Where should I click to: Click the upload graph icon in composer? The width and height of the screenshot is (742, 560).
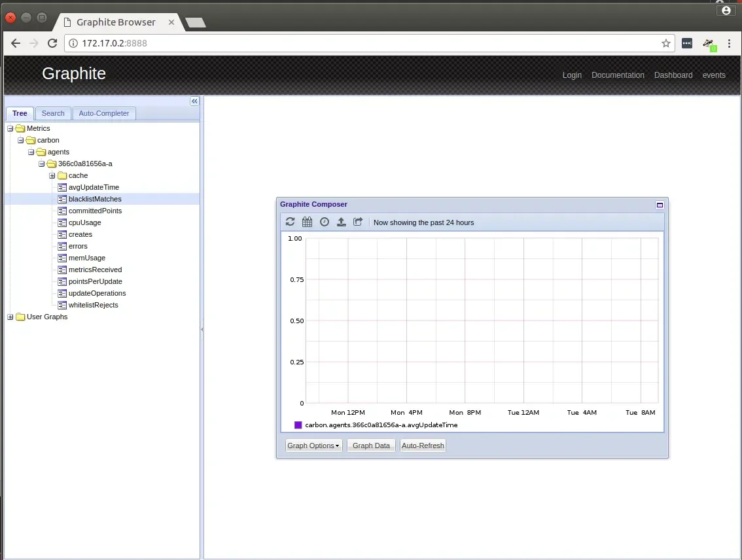[341, 222]
